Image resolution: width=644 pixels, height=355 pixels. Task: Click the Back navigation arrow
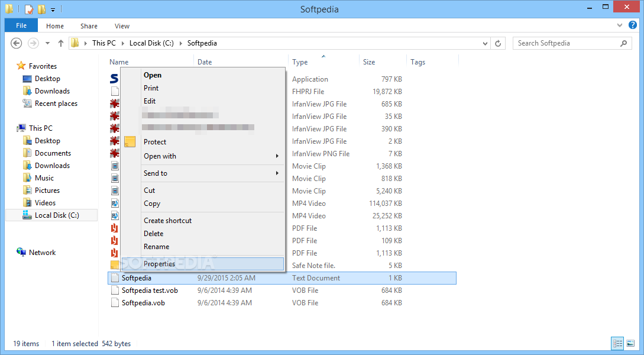(16, 43)
